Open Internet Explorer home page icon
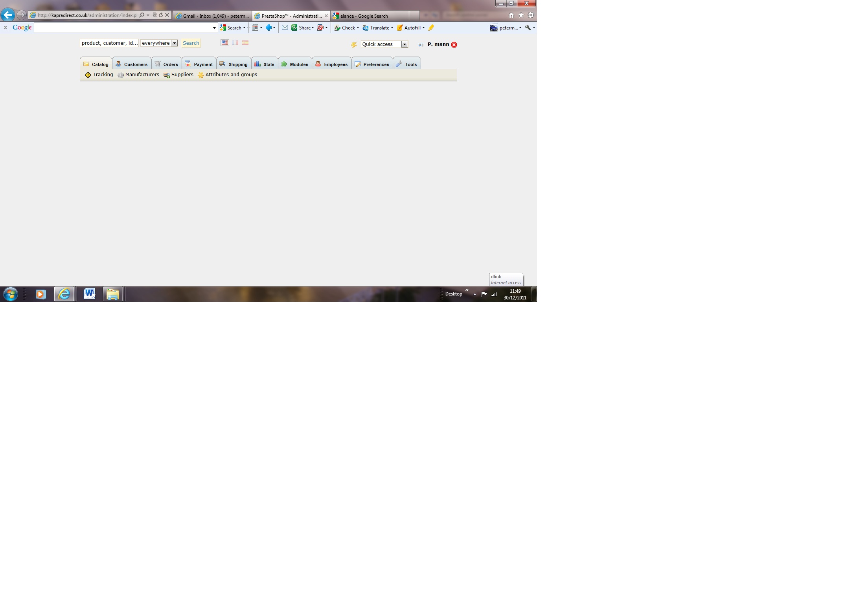Screen dimensions: 868x613 coord(511,15)
